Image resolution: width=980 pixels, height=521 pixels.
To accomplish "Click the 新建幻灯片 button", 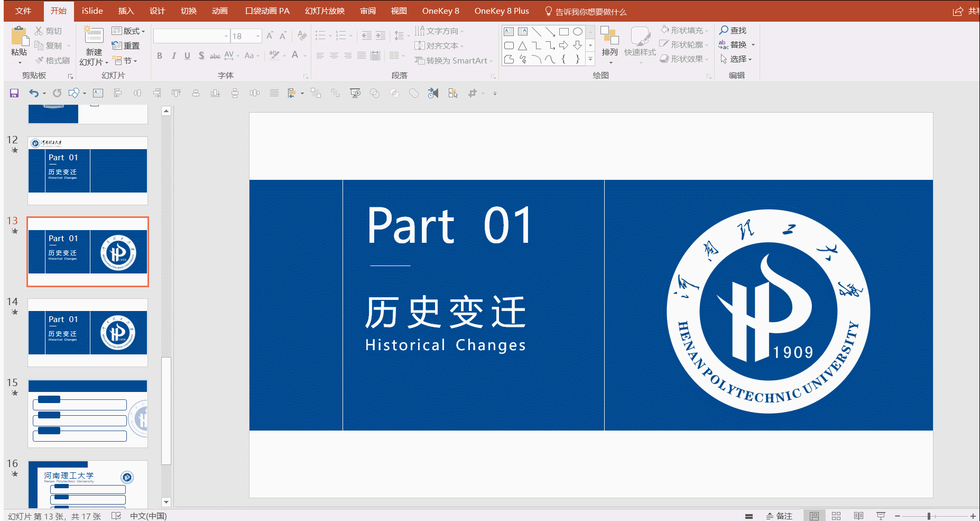I will tap(94, 45).
